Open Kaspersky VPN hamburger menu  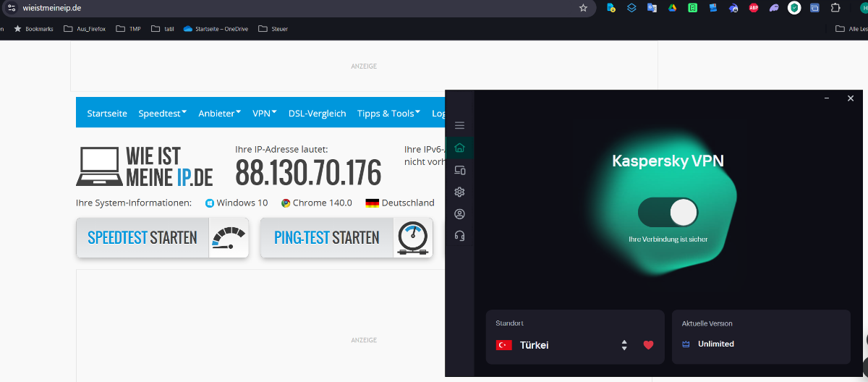[459, 125]
